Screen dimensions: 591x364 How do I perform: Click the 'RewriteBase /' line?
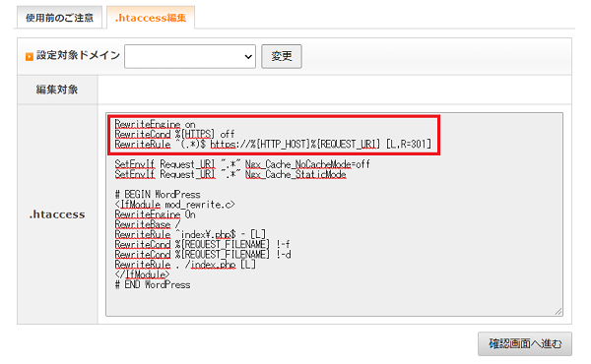(x=148, y=224)
